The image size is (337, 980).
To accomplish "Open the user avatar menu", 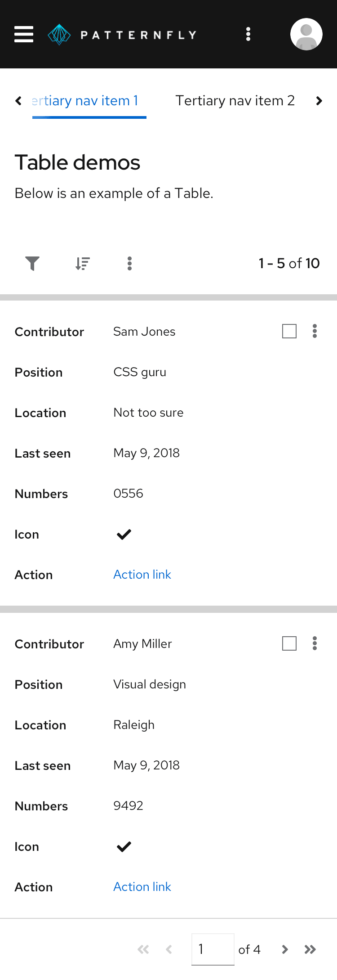I will tap(306, 34).
